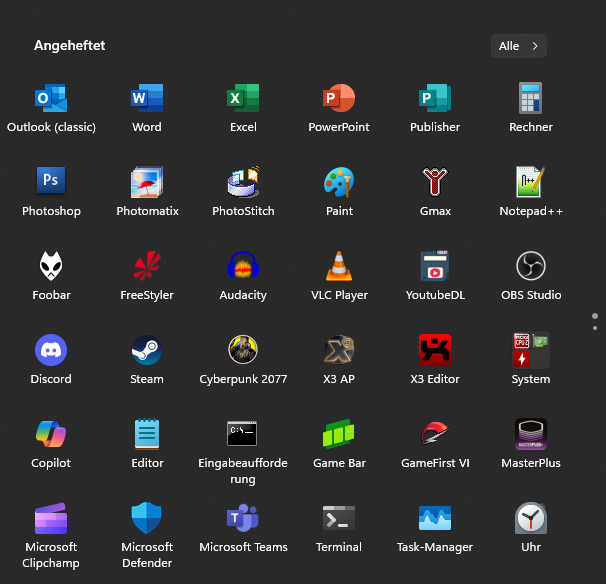606x584 pixels.
Task: Launch the MasterPlus app
Action: tap(531, 434)
